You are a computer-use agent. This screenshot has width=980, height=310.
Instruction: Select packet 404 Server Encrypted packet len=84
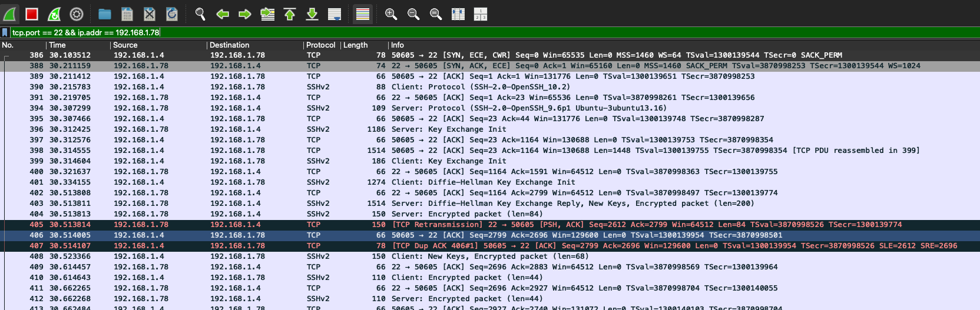(490, 214)
